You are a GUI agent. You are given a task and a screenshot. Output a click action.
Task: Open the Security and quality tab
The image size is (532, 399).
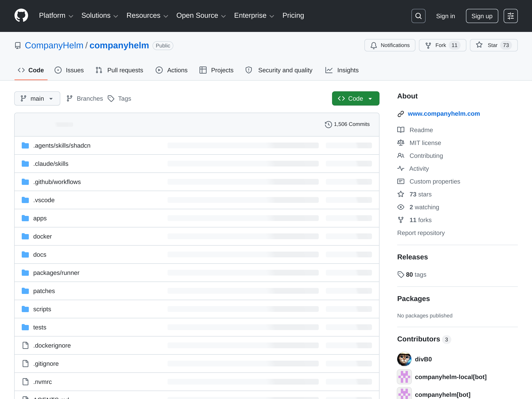tap(279, 70)
